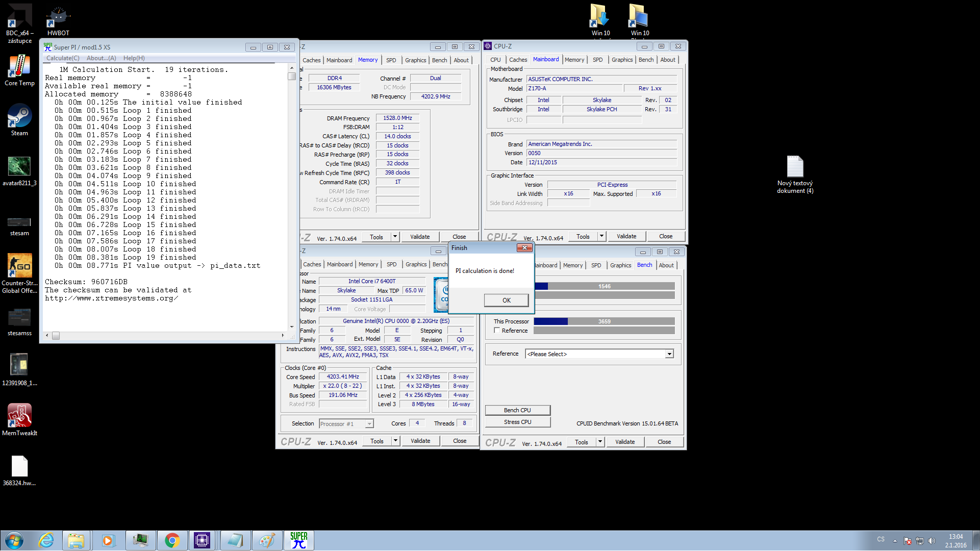Image resolution: width=980 pixels, height=551 pixels.
Task: Click OK in the Finish dialog
Action: [x=506, y=300]
